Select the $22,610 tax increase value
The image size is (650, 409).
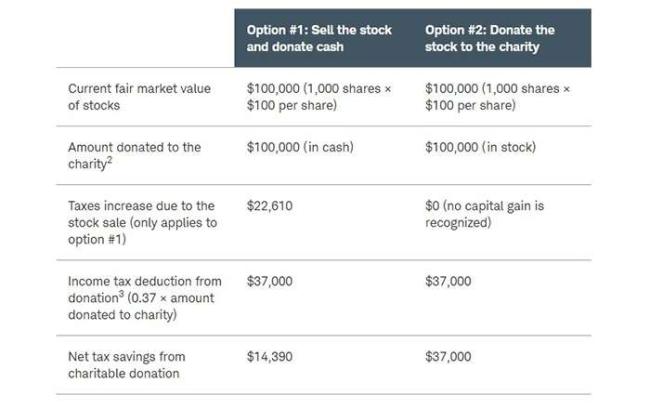click(x=269, y=206)
